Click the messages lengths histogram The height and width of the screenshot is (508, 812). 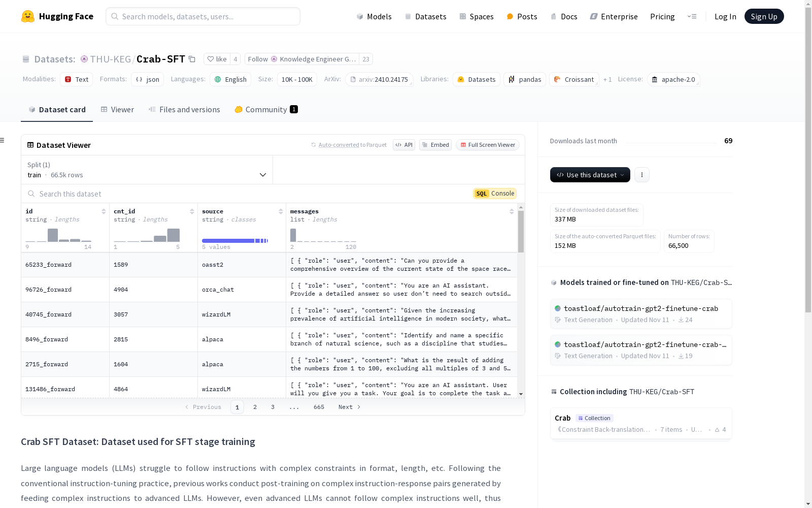pos(323,235)
